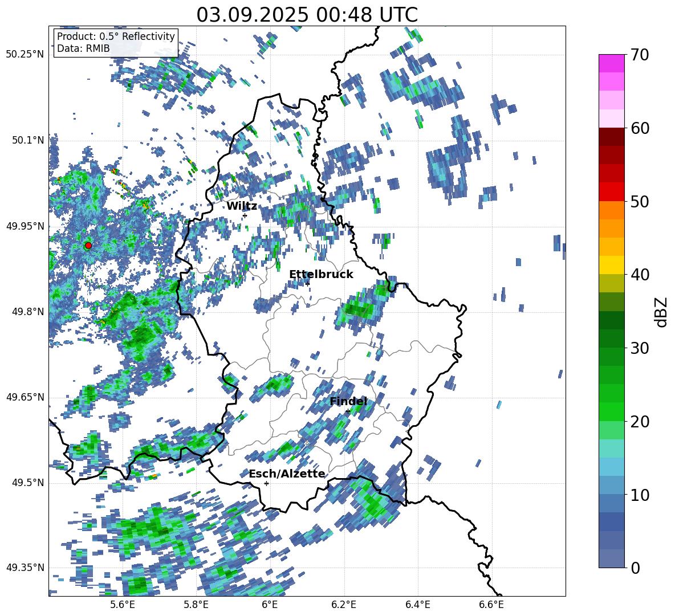The height and width of the screenshot is (616, 675).
Task: Click the yellow colorbar segment at 40 dBZ
Action: point(611,265)
